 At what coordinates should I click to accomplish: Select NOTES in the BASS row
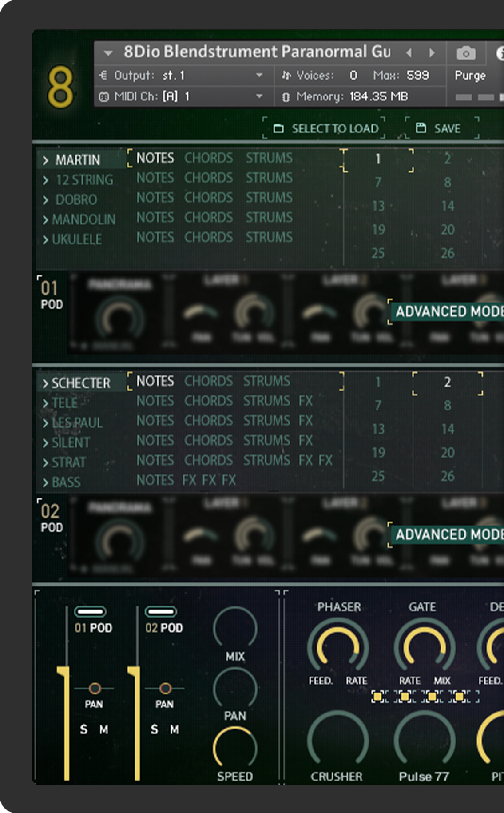(155, 480)
